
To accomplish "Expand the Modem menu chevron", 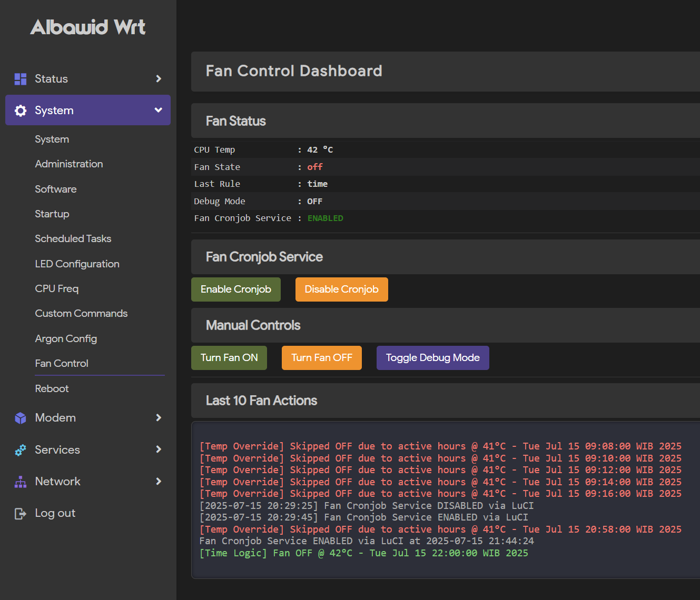I will [159, 418].
